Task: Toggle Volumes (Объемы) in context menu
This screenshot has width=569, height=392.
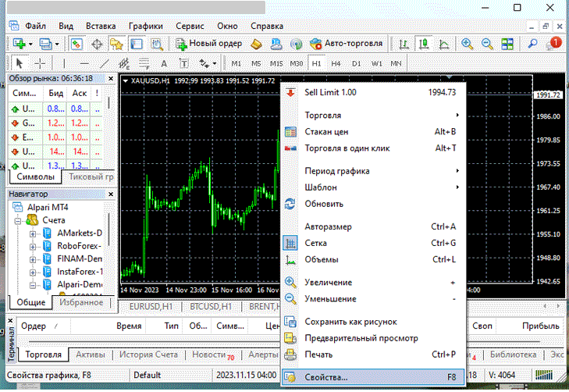Action: 322,259
